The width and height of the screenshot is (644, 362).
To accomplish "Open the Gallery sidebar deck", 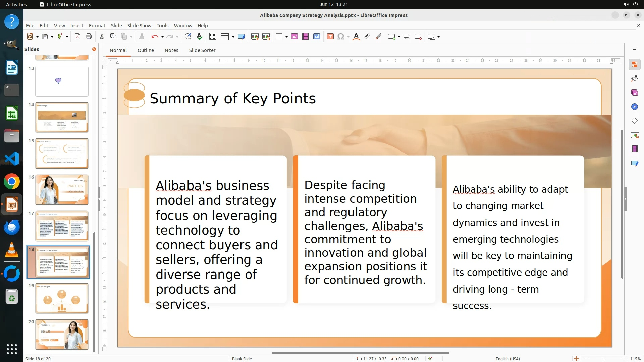I will tap(634, 93).
